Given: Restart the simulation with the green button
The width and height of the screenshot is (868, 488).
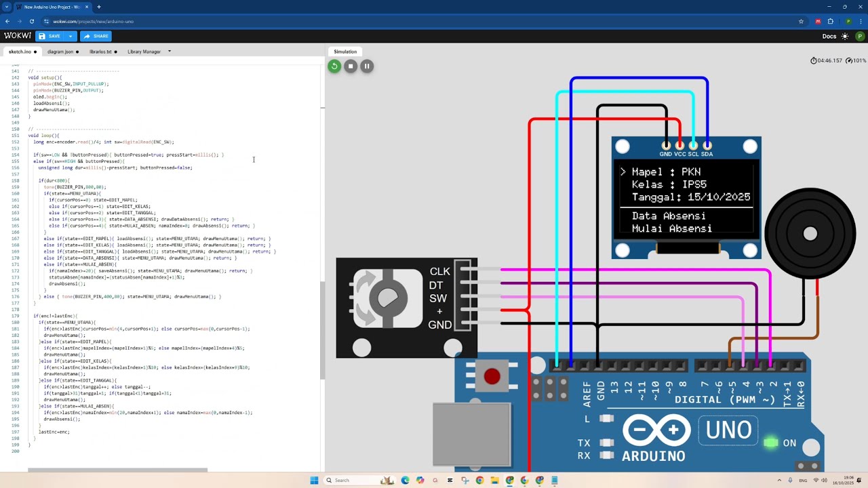Looking at the screenshot, I should [334, 66].
